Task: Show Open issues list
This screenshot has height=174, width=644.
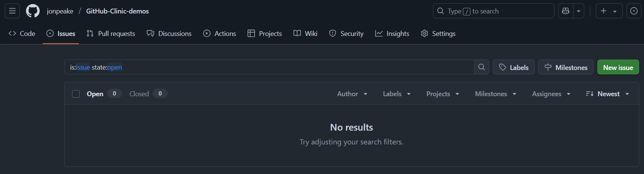Action: [104, 94]
